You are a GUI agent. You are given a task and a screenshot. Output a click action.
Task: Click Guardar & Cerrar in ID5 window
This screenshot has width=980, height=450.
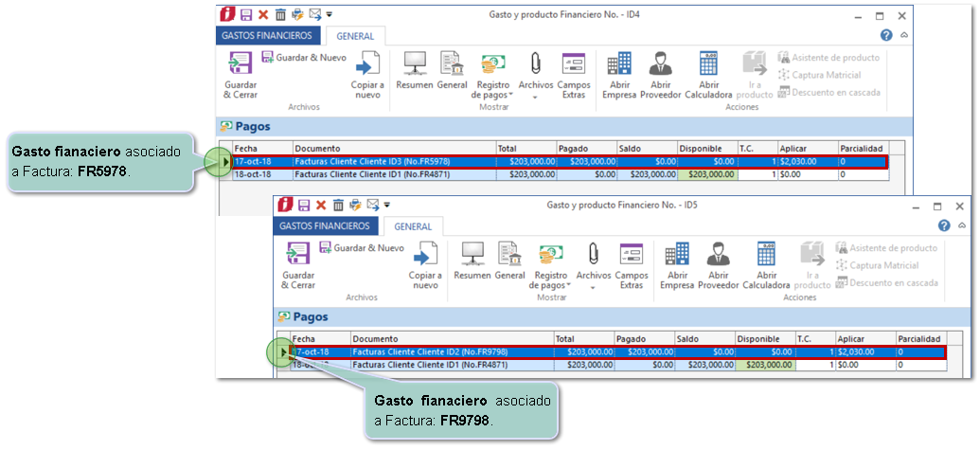coord(298,266)
